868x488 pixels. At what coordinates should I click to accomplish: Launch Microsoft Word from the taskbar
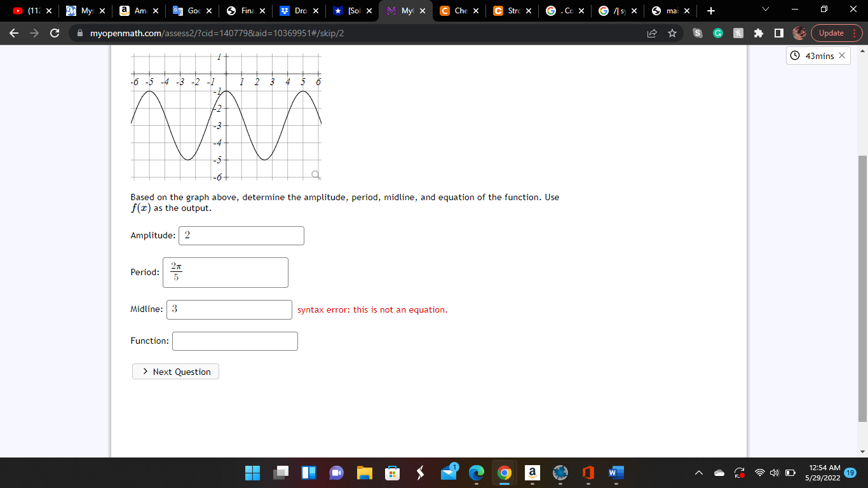(x=614, y=473)
